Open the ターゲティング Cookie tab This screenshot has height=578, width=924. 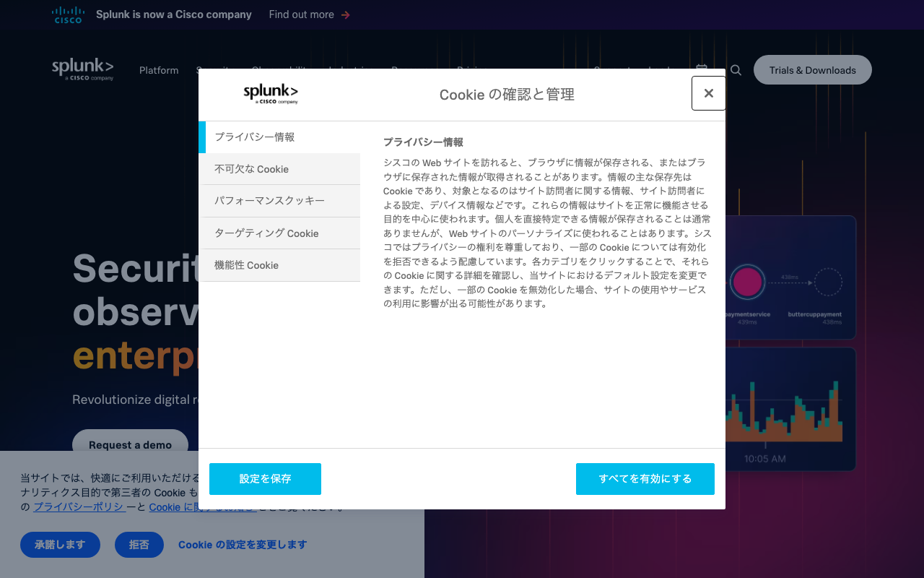click(279, 233)
